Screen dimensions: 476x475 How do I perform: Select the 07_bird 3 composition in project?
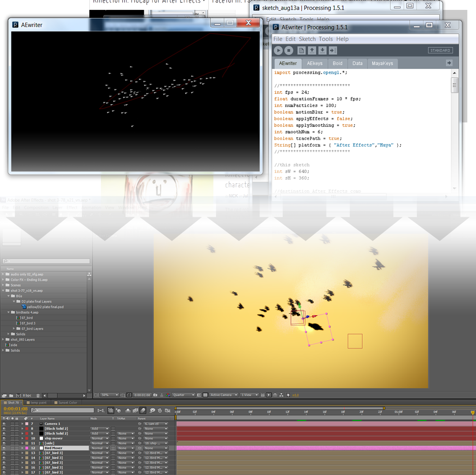click(x=28, y=323)
